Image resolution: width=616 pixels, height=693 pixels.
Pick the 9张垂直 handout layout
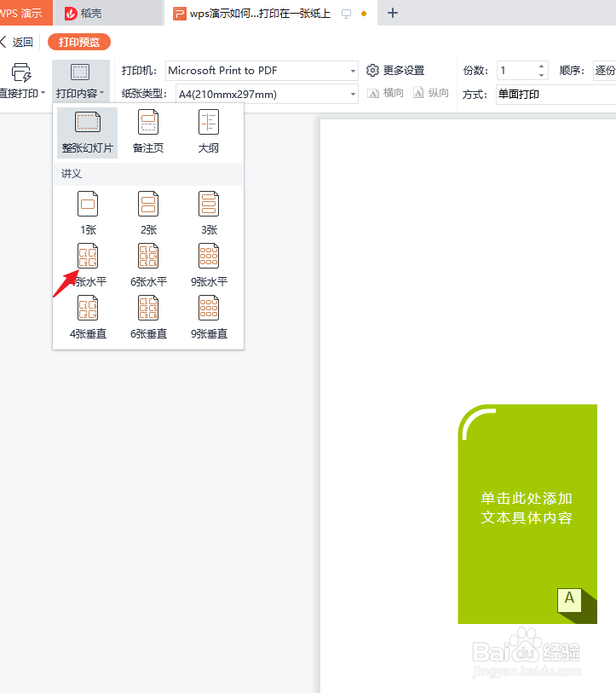209,317
